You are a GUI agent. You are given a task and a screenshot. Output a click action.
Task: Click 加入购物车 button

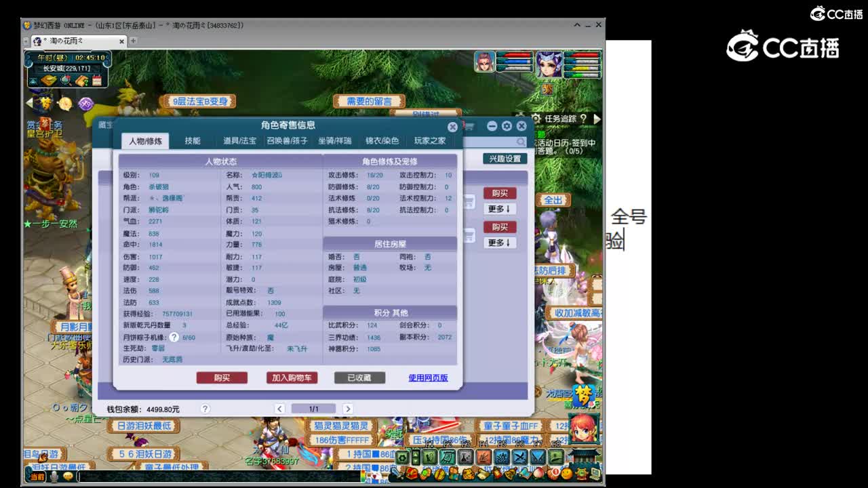pos(292,378)
